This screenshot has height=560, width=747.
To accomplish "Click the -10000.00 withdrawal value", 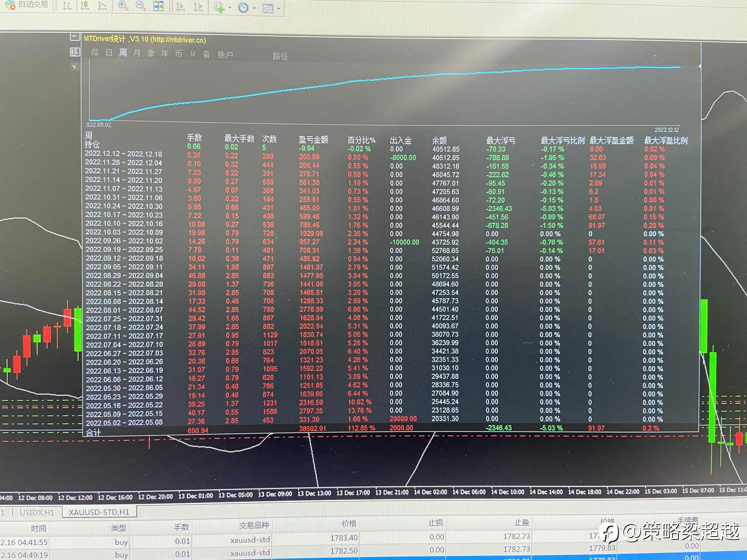I will [404, 242].
